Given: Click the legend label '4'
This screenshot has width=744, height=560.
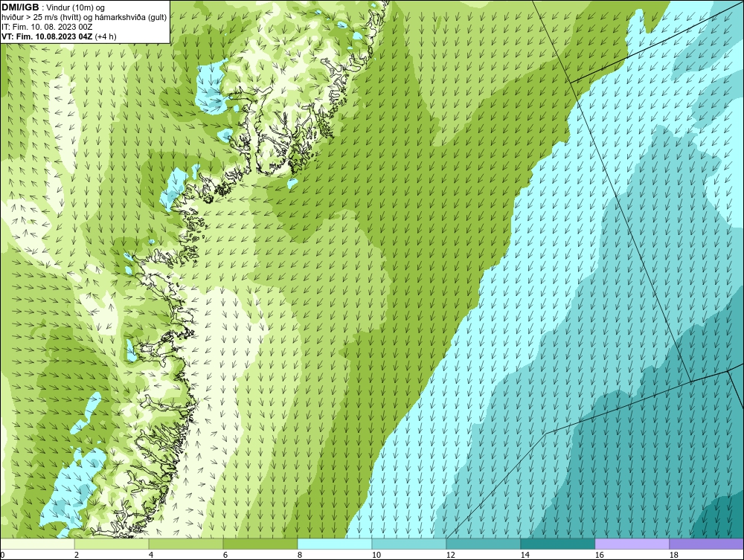Looking at the screenshot, I should (x=151, y=555).
